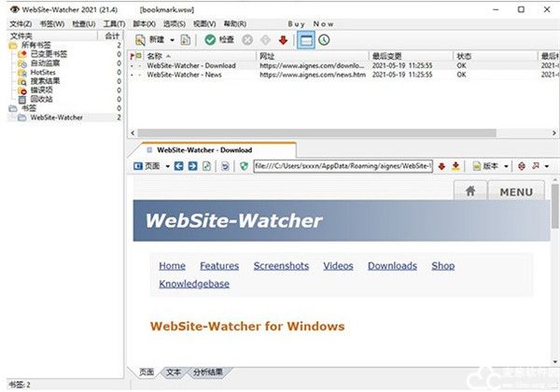Click the bookmark list horizontal scrollbar
The image size is (560, 392).
tap(316, 133)
